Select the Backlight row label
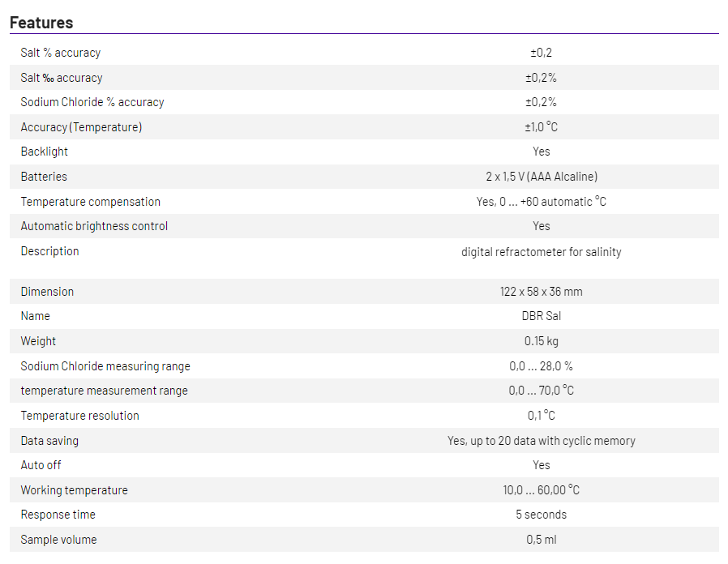728x564 pixels. 45,152
